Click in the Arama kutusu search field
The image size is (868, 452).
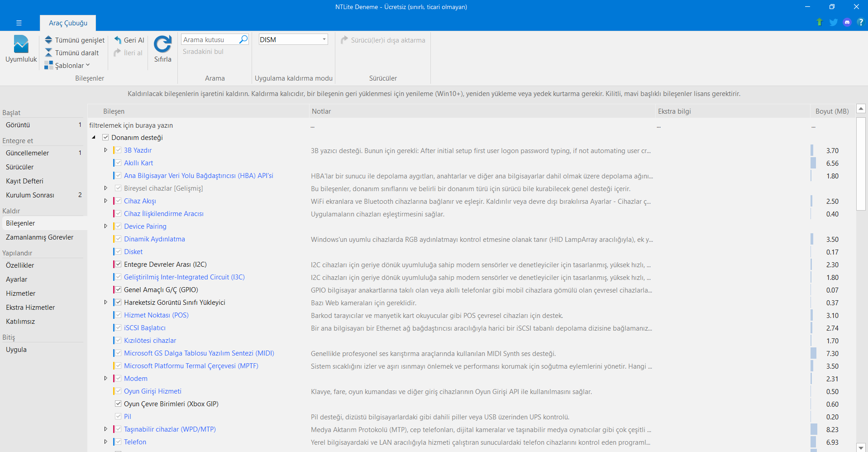[210, 39]
